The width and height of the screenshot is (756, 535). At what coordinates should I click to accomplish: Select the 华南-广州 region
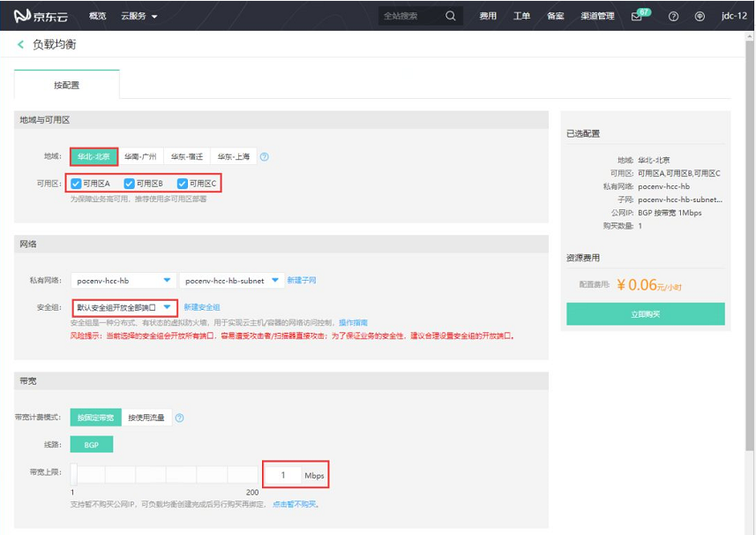tap(140, 157)
